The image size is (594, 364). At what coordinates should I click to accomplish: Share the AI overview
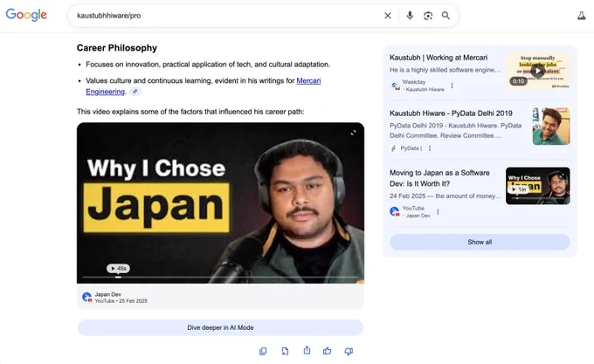click(x=307, y=350)
